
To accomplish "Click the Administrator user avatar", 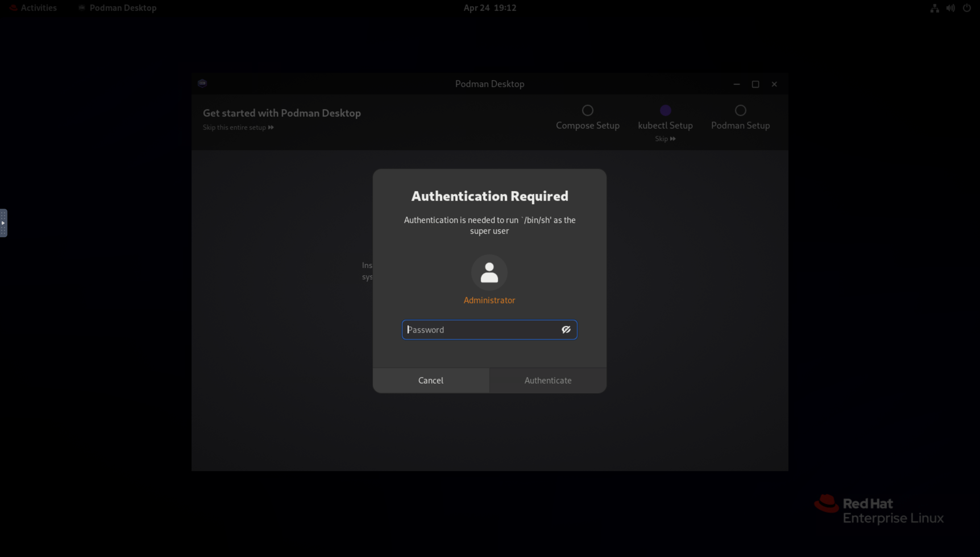I will (489, 272).
